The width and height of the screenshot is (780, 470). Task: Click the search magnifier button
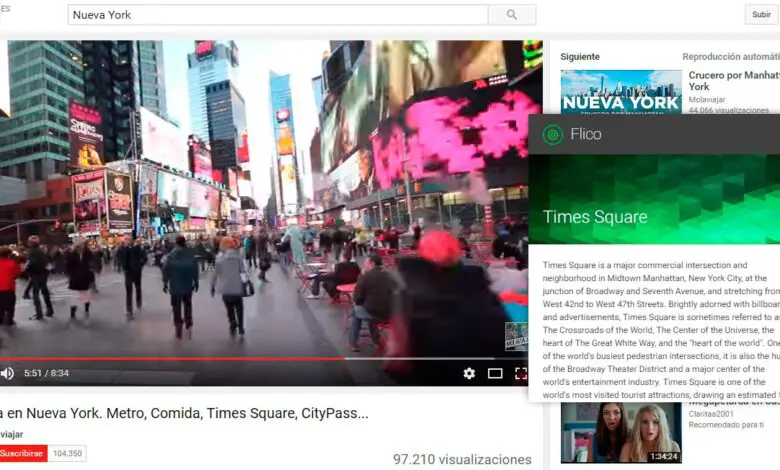pyautogui.click(x=512, y=15)
